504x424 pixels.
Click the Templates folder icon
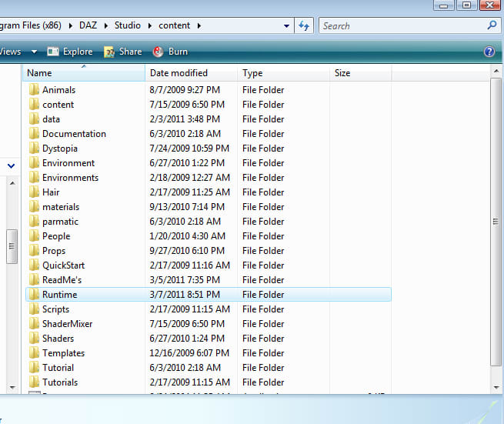pos(34,353)
